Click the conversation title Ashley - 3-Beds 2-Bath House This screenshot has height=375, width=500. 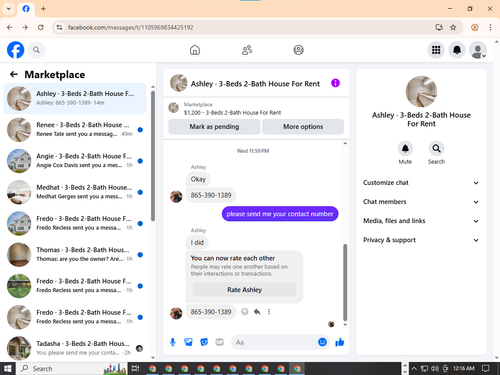point(255,84)
